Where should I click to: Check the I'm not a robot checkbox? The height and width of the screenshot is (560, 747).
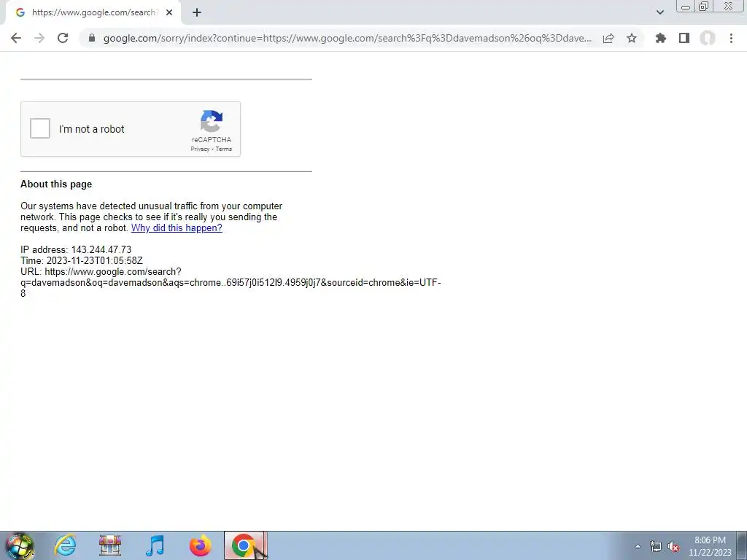point(40,128)
